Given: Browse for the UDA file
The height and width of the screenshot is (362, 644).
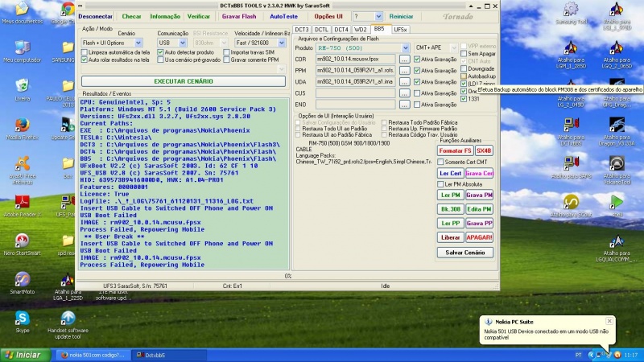Looking at the screenshot, I should tap(404, 82).
